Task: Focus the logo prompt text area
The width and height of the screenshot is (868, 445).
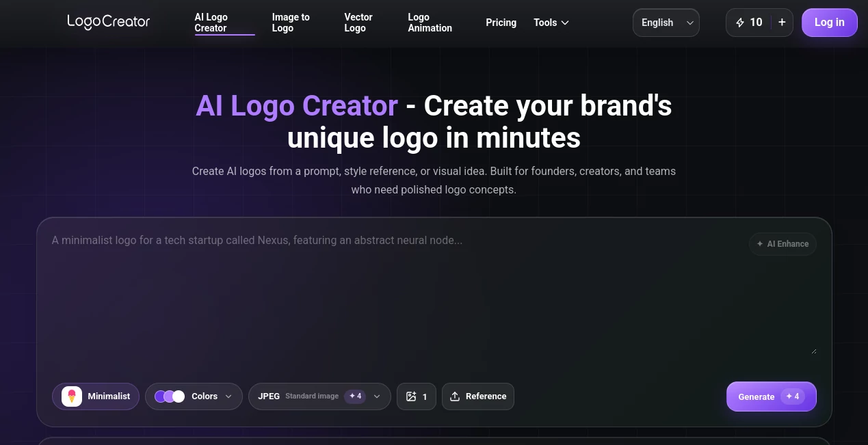Action: click(x=434, y=294)
